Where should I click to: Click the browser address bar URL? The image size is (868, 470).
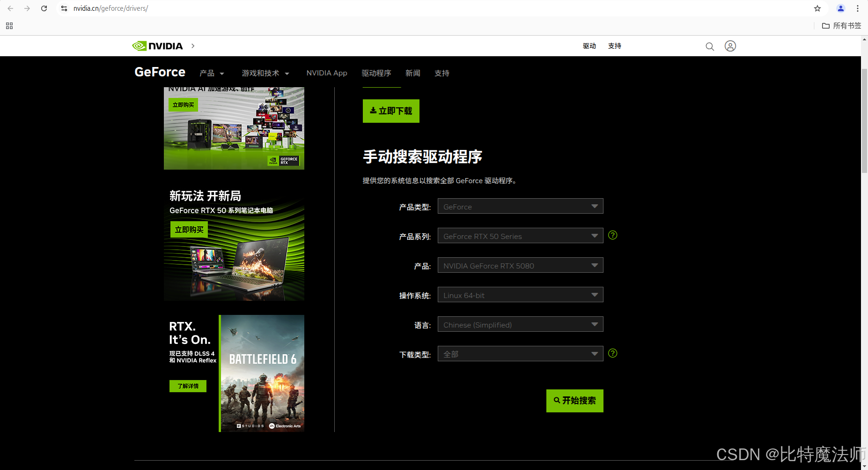(x=110, y=8)
